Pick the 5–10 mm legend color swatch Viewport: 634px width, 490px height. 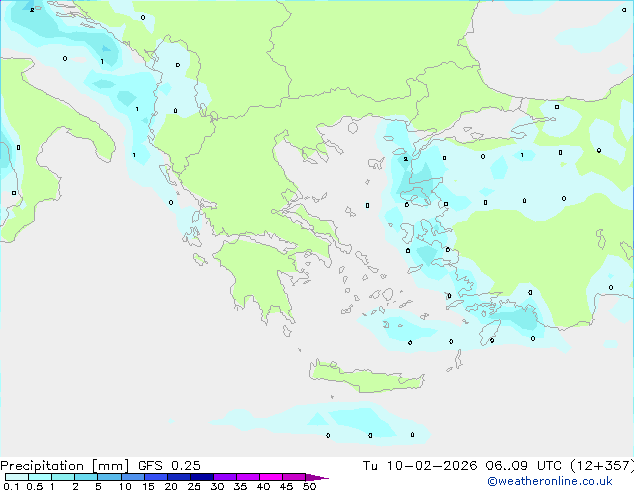[x=109, y=477]
